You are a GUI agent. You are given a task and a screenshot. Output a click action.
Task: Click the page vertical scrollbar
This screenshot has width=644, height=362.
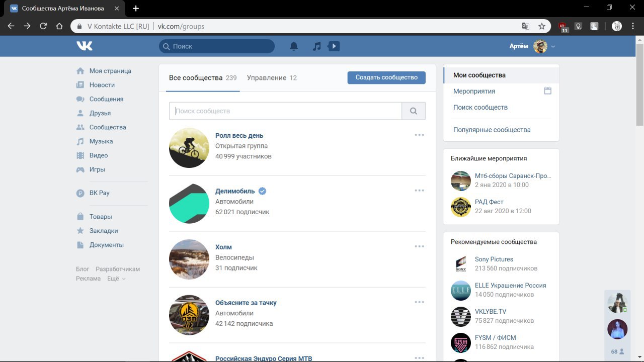(x=640, y=84)
